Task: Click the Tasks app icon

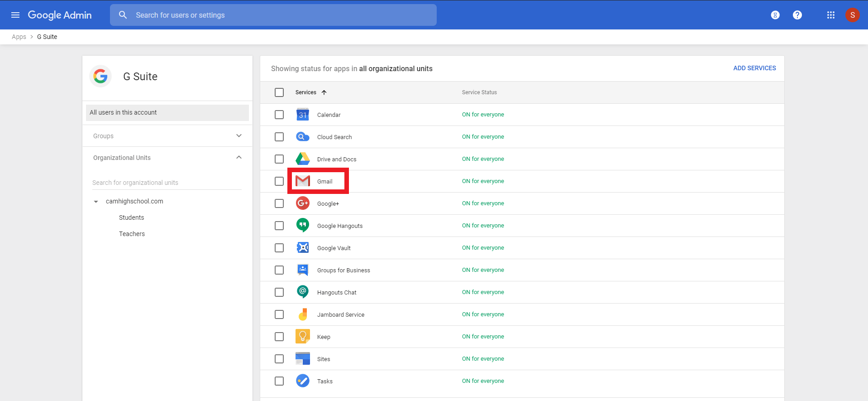Action: [303, 381]
